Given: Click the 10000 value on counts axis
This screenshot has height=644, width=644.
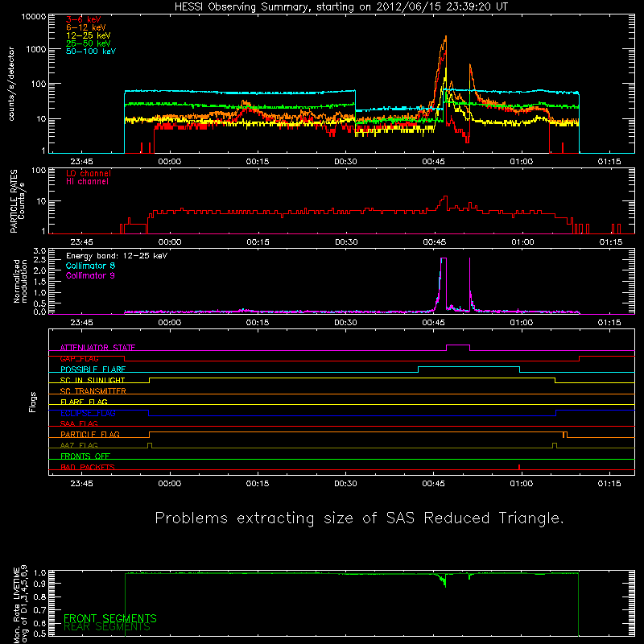Looking at the screenshot, I should coord(34,17).
